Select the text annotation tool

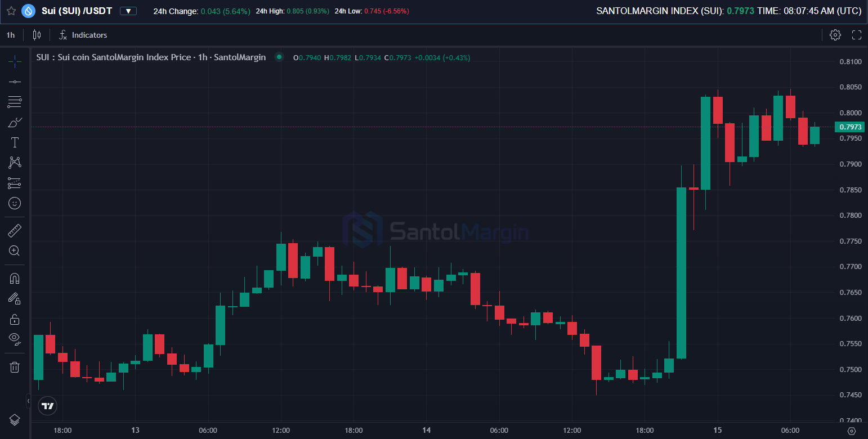coord(15,142)
